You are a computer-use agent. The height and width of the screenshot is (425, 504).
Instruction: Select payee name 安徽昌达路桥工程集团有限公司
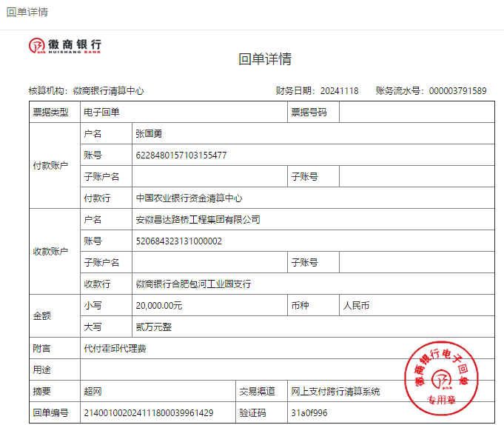tap(198, 220)
